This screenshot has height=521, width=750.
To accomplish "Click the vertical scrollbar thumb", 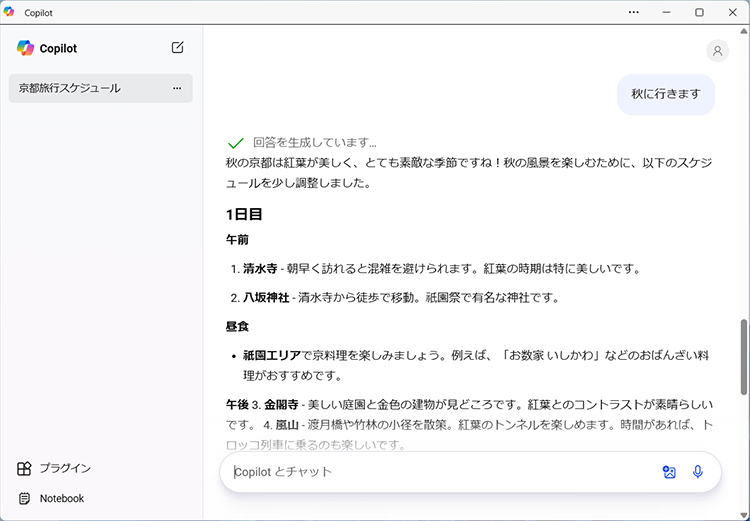I will (743, 357).
